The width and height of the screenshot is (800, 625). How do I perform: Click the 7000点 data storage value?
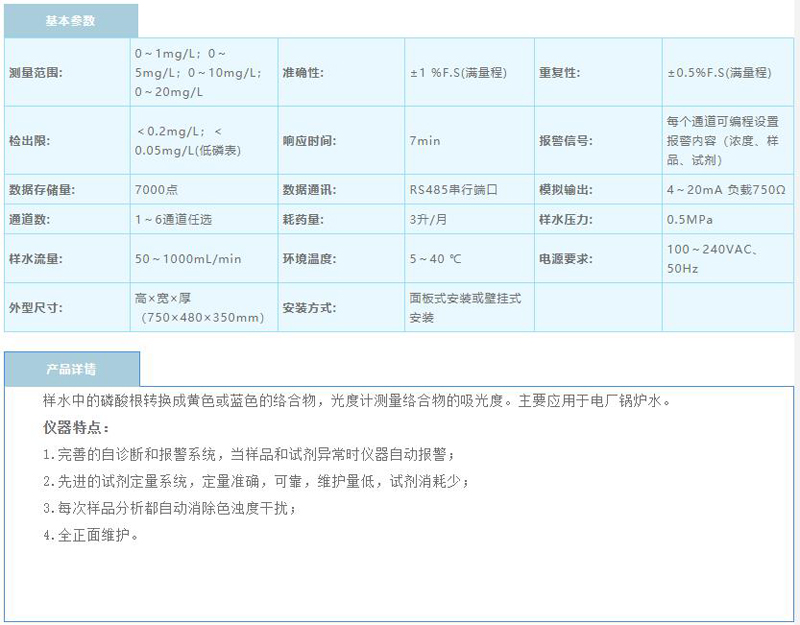point(157,189)
